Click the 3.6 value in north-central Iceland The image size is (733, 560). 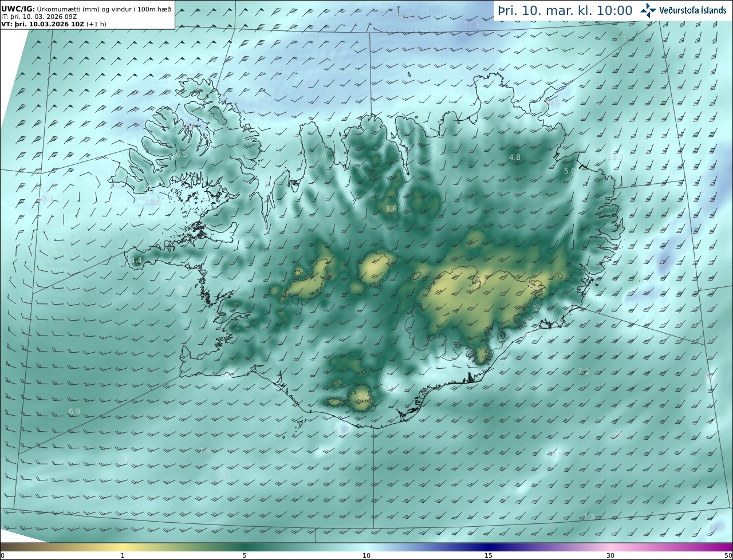[x=391, y=209]
